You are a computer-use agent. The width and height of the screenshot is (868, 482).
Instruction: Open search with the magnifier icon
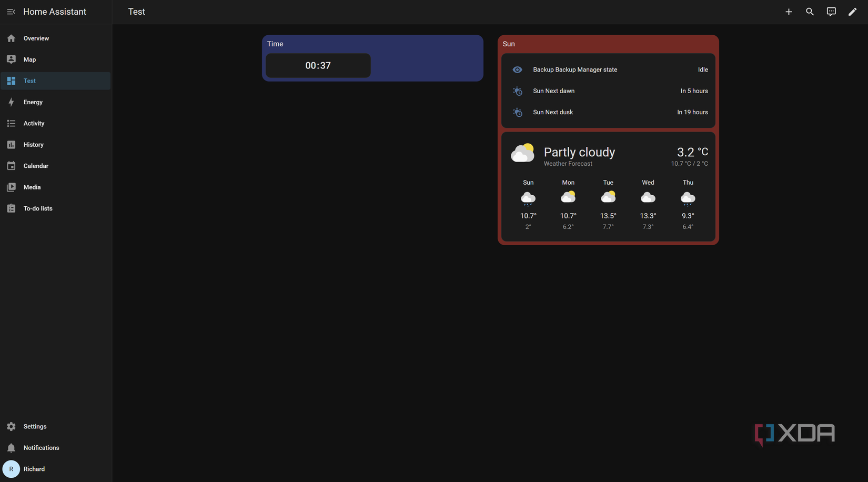(810, 12)
